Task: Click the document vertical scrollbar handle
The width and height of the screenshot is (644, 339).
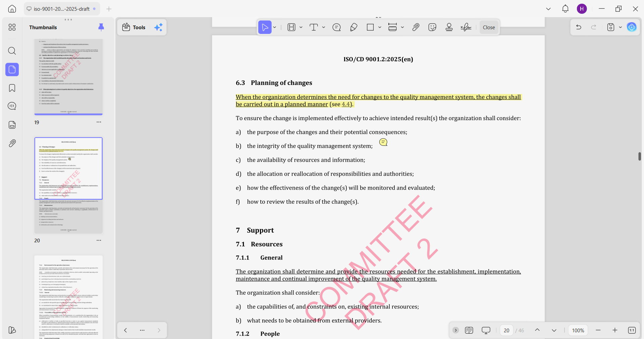Action: pyautogui.click(x=640, y=156)
